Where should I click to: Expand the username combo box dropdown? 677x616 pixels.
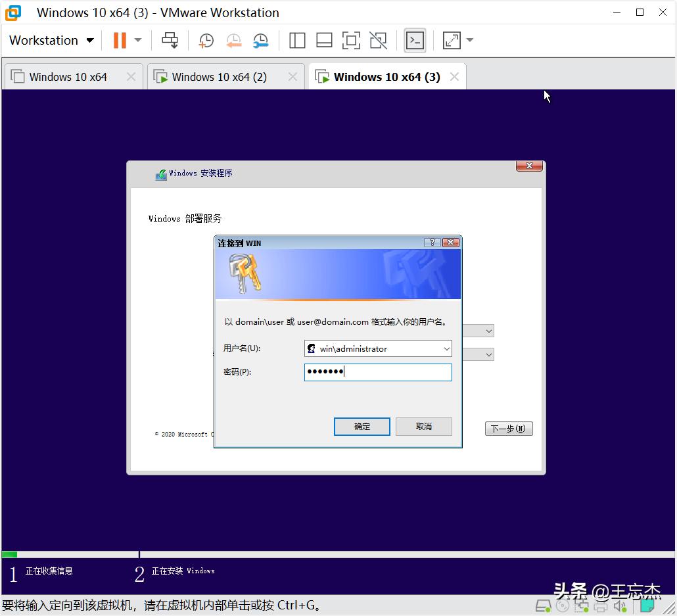[x=447, y=348]
